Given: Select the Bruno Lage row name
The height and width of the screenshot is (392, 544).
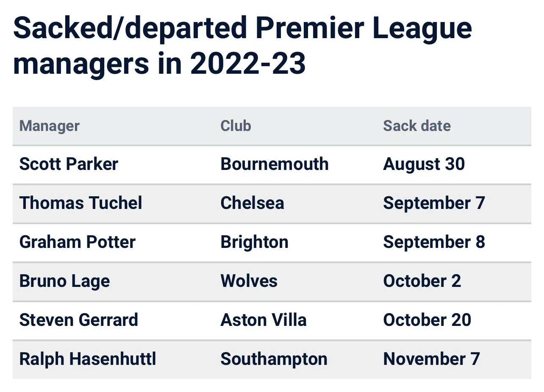Looking at the screenshot, I should pyautogui.click(x=64, y=281).
